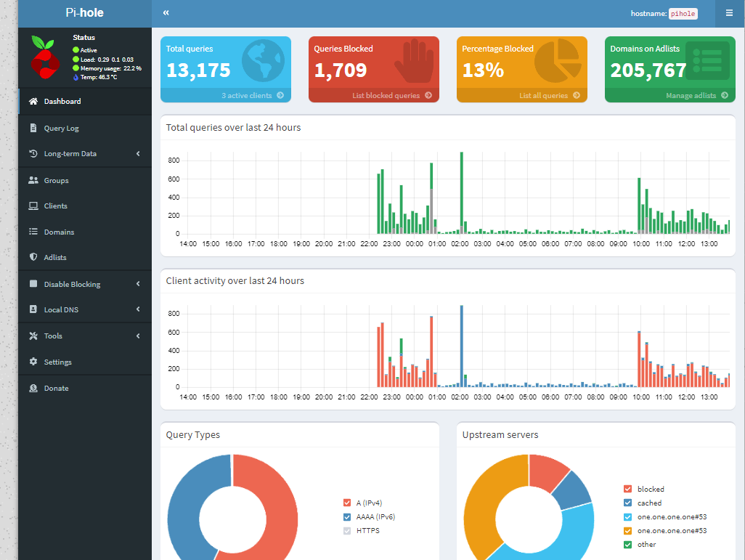Open the Domains menu item
The image size is (745, 560).
click(59, 232)
